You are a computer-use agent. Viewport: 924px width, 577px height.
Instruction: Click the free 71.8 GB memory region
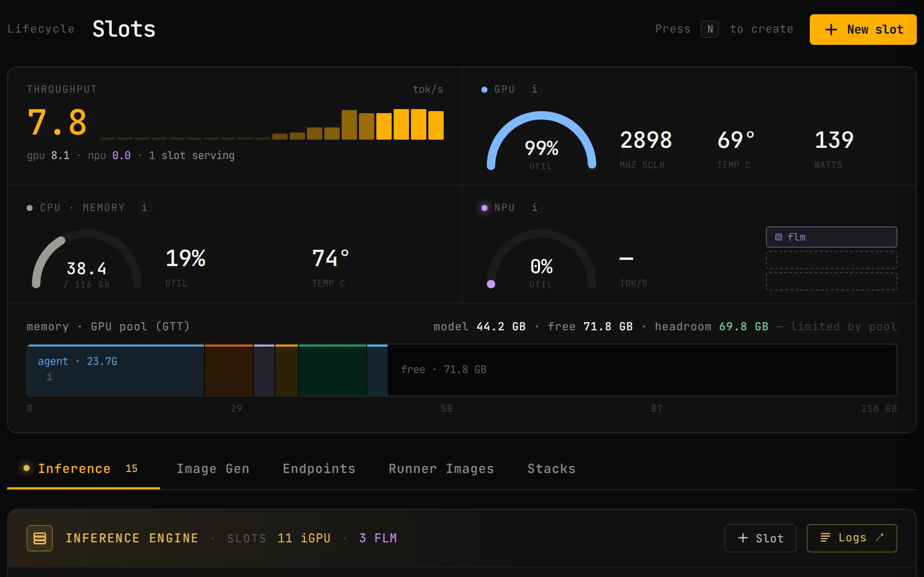(x=642, y=370)
